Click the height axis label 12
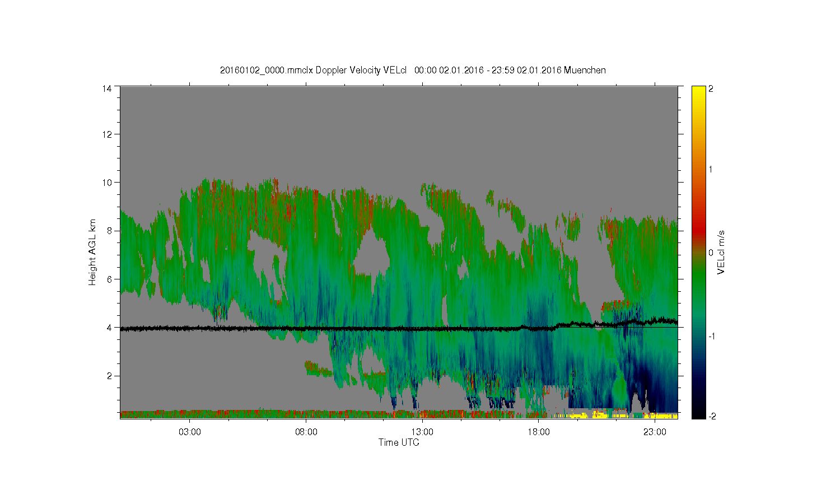The image size is (840, 504). click(x=106, y=134)
